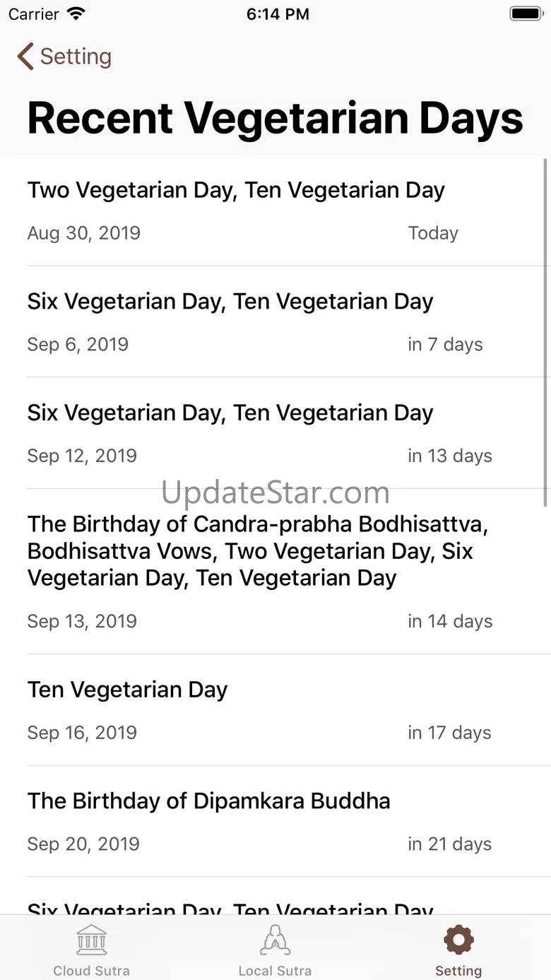Tap the 'in 21 days' label
551x980 pixels.
(x=450, y=844)
